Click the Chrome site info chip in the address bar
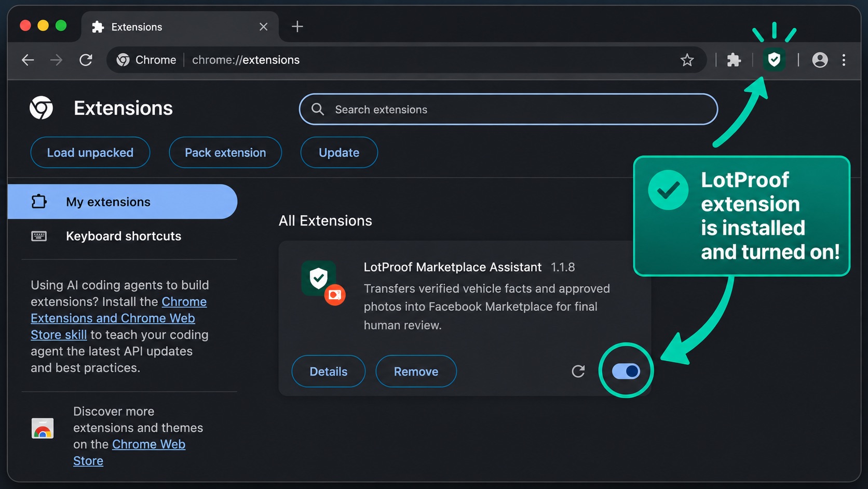This screenshot has width=868, height=489. pyautogui.click(x=146, y=60)
